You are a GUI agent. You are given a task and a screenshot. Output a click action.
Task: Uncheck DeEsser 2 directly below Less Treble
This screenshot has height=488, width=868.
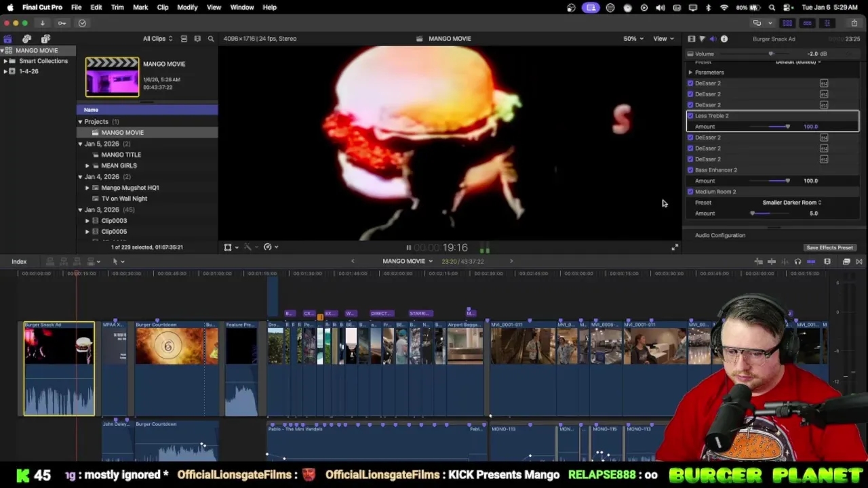point(690,138)
